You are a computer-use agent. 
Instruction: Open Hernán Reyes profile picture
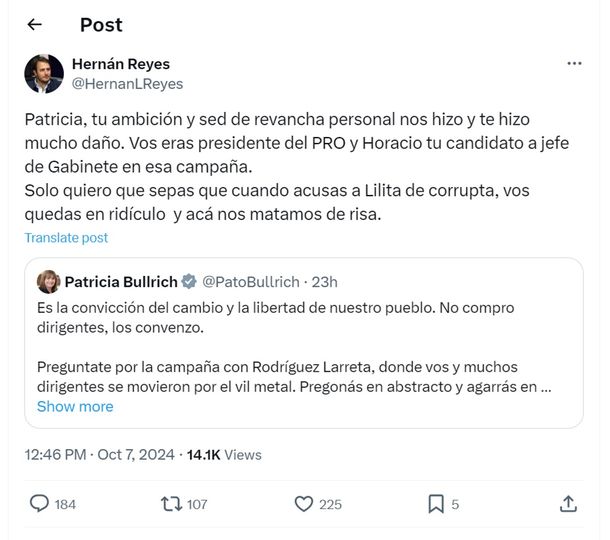pyautogui.click(x=44, y=74)
